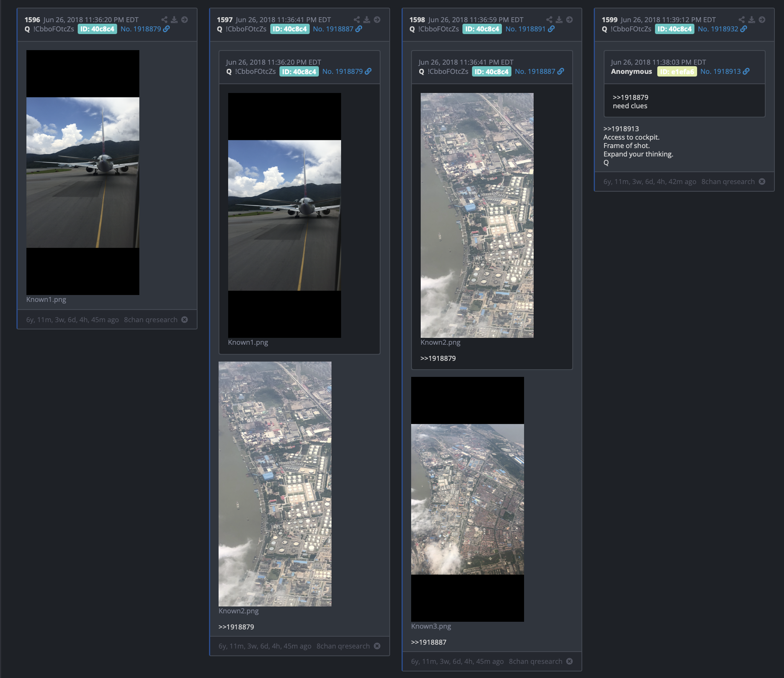Click chain-link icon beside No. 1918913
The image size is (784, 678).
tap(746, 72)
